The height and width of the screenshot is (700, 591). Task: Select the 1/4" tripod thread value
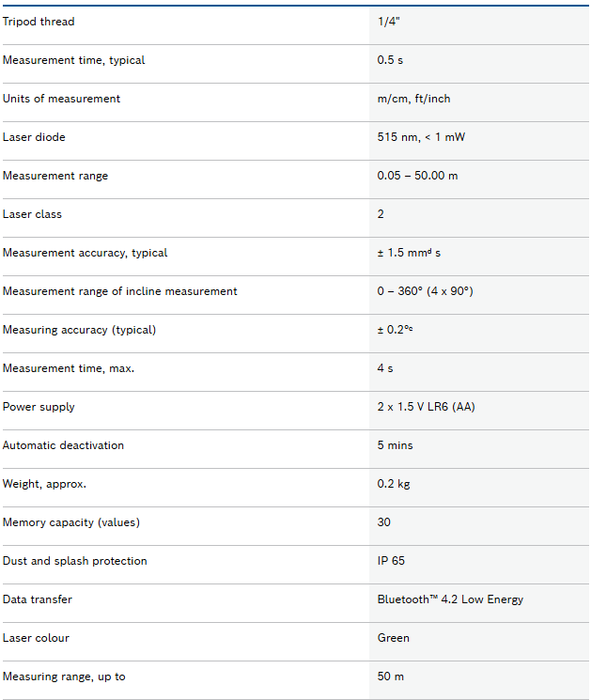click(x=388, y=22)
